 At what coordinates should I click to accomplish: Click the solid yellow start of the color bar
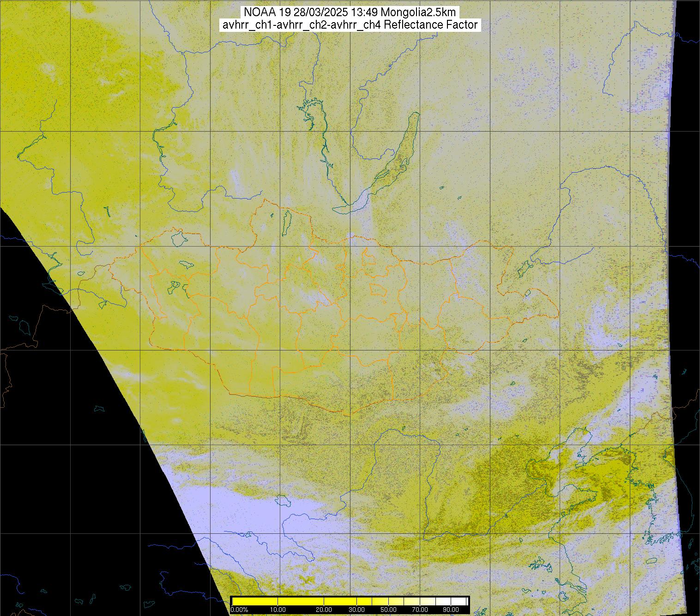(x=255, y=601)
